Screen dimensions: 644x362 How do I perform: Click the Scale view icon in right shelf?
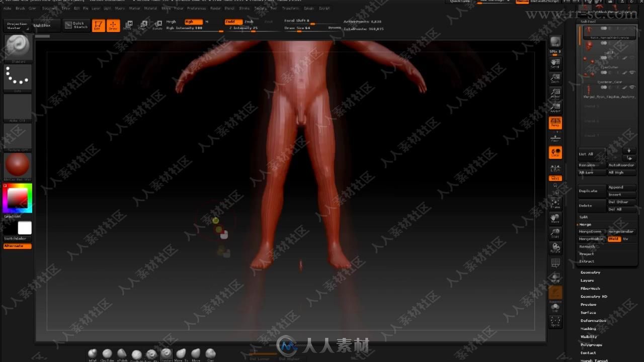555,233
